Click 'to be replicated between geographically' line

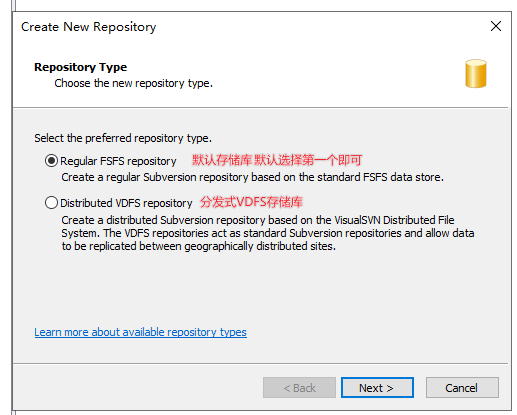[x=198, y=246]
